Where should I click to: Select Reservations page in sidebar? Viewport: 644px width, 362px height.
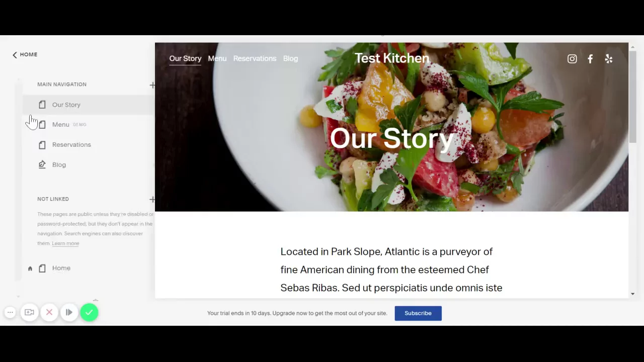(71, 145)
